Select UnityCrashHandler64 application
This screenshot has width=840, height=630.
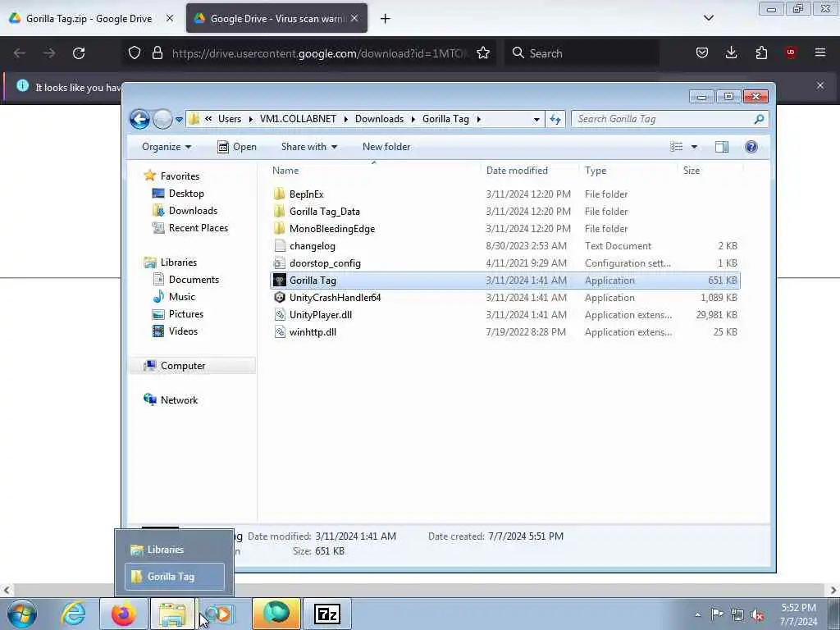(504, 297)
